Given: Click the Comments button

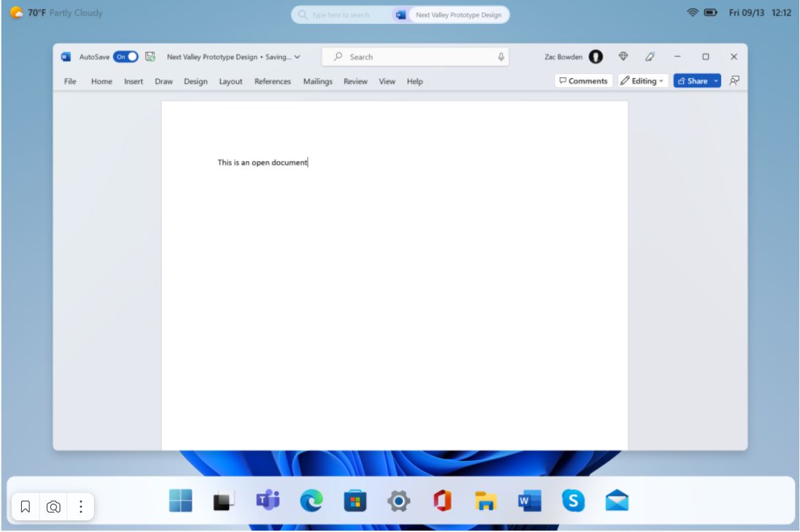Looking at the screenshot, I should click(583, 81).
